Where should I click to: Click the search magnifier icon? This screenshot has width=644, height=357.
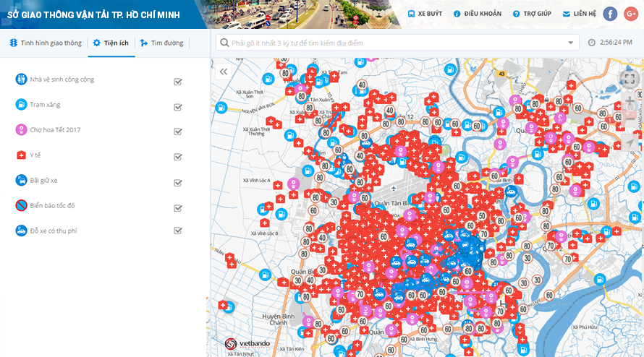pyautogui.click(x=224, y=43)
